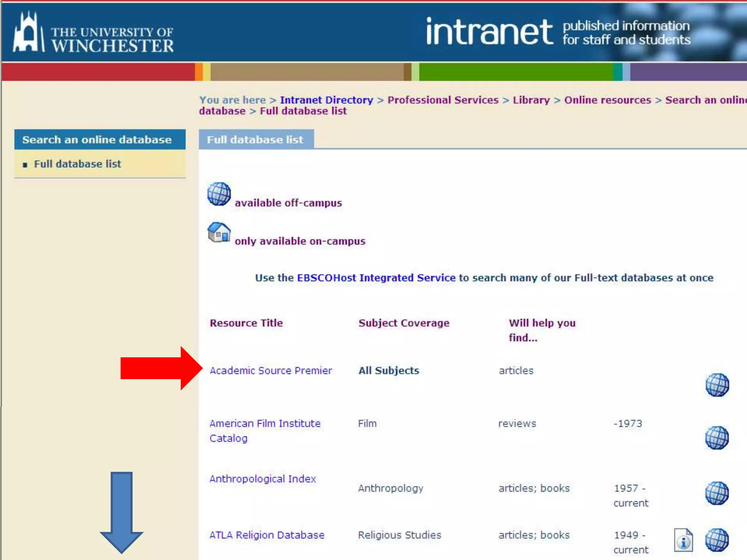
Task: Open the EBSCOHost Integrated Service link
Action: tap(376, 278)
